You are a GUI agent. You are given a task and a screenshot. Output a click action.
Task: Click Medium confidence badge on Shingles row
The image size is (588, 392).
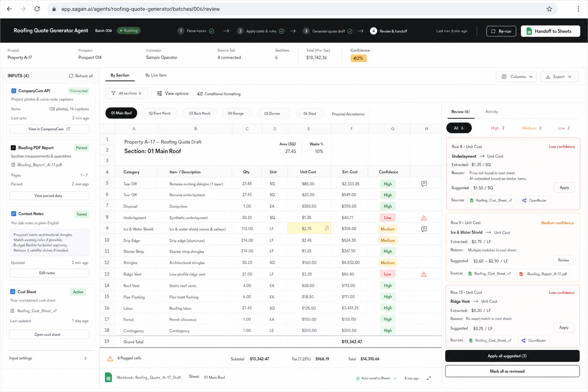point(387,263)
